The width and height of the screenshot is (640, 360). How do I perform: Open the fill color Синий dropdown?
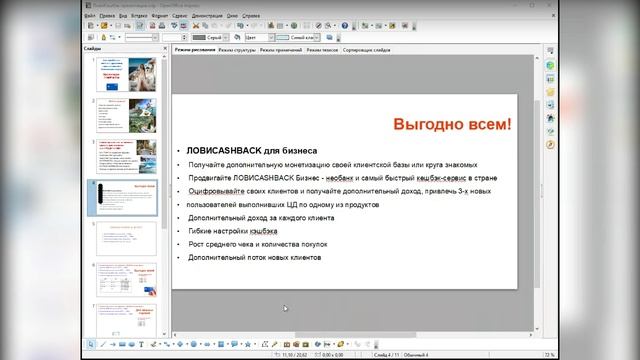pos(317,38)
